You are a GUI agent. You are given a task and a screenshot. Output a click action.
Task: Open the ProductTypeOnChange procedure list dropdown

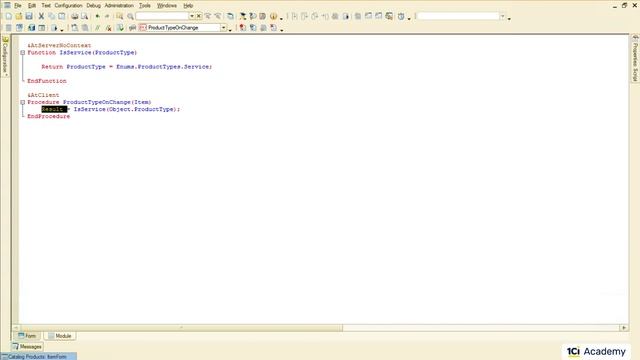click(223, 28)
